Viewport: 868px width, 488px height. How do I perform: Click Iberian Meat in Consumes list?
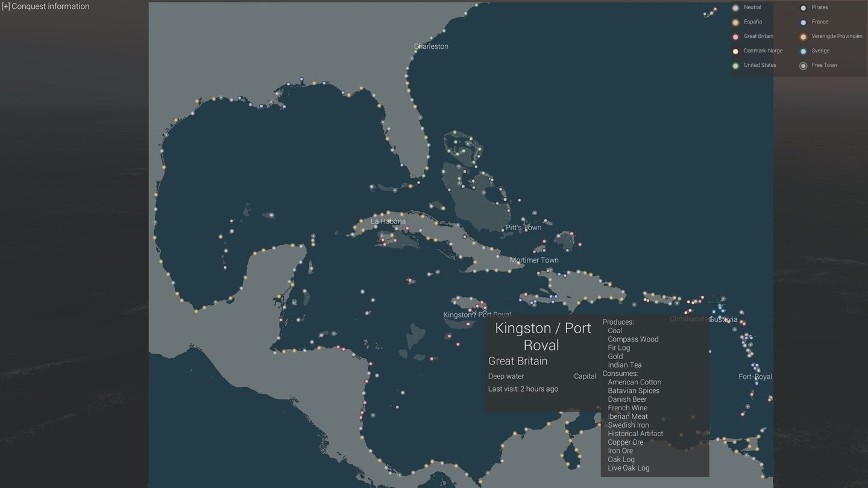click(x=628, y=416)
